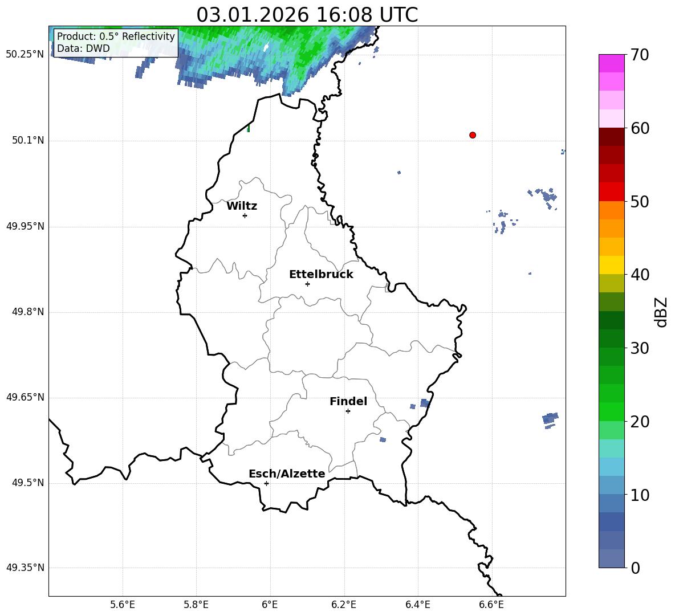
Task: Click the Findel city label
Action: [348, 401]
